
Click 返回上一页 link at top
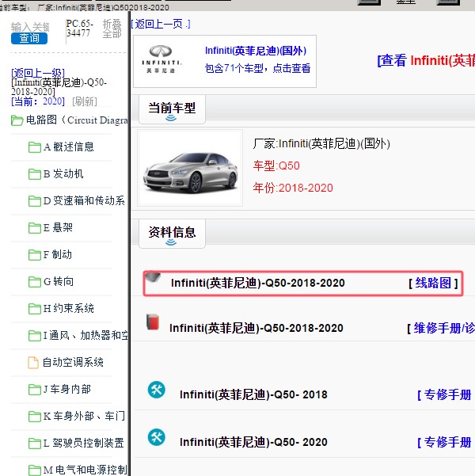pos(161,24)
